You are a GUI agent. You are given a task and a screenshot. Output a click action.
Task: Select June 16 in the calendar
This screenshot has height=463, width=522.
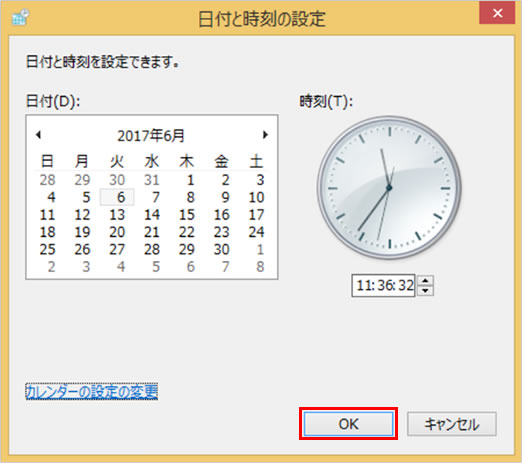222,214
